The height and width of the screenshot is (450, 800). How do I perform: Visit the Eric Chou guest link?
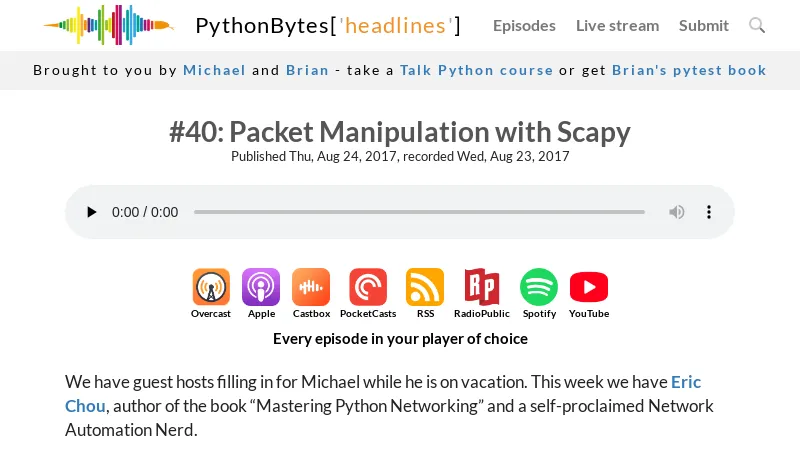point(685,382)
